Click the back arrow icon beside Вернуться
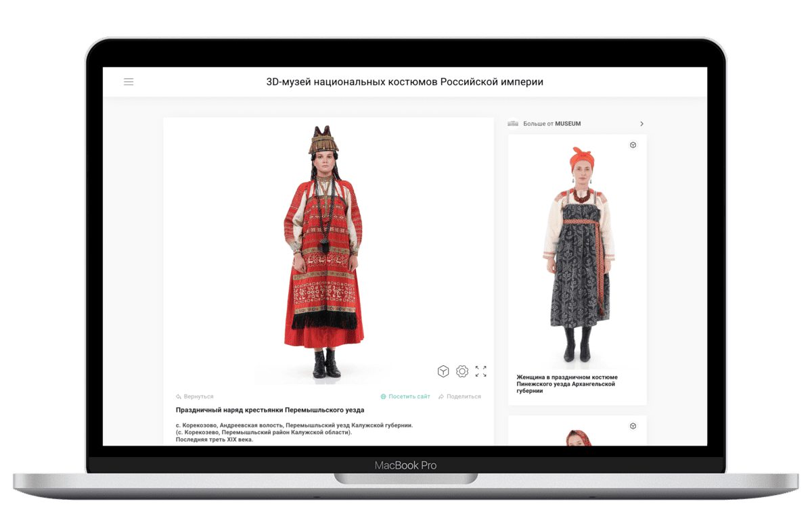812x516 pixels. coord(179,397)
